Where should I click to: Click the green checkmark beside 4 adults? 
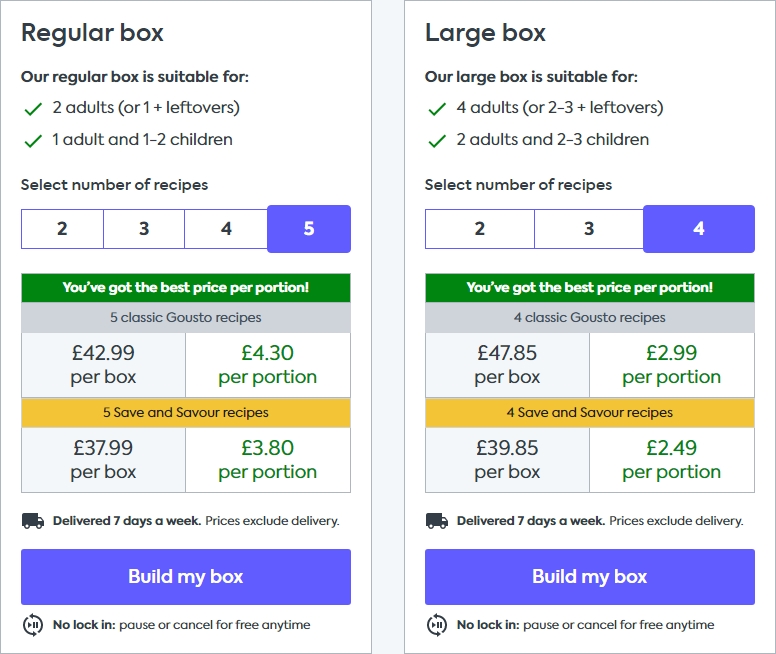pyautogui.click(x=437, y=108)
